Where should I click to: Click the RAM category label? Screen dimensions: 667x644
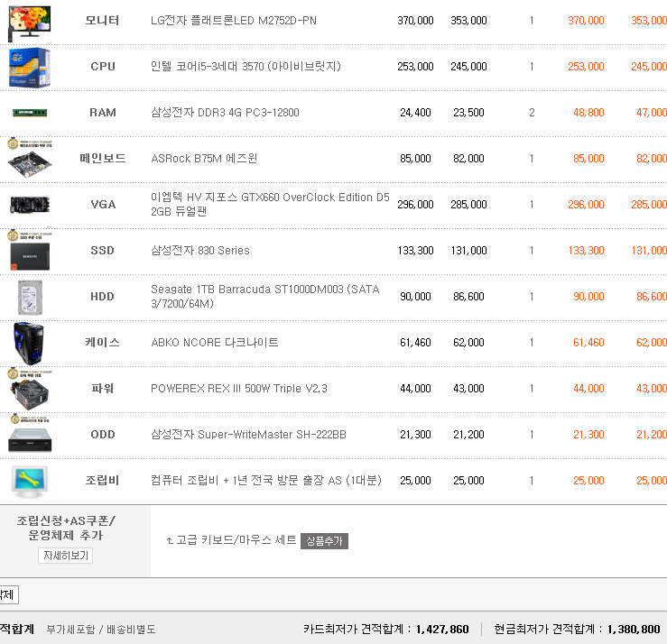(x=103, y=112)
